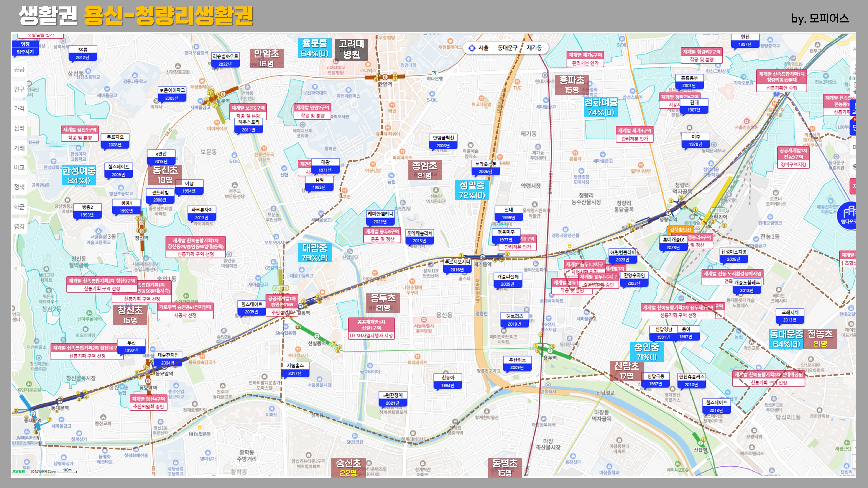Image resolution: width=868 pixels, height=488 pixels.
Task: Click the 명칭 입주시기 legend label
Action: (25, 48)
